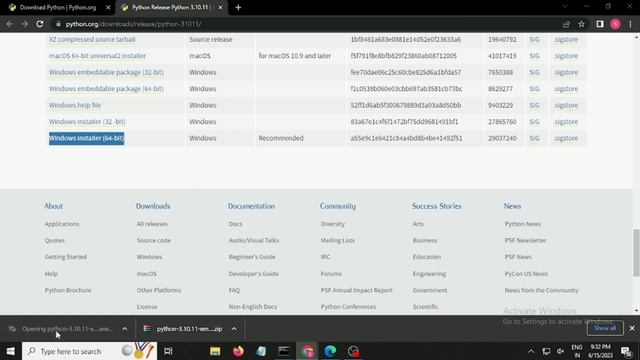Viewport: 640px width, 360px height.
Task: Download Windows embeddable package (64-bit)
Action: 106,89
